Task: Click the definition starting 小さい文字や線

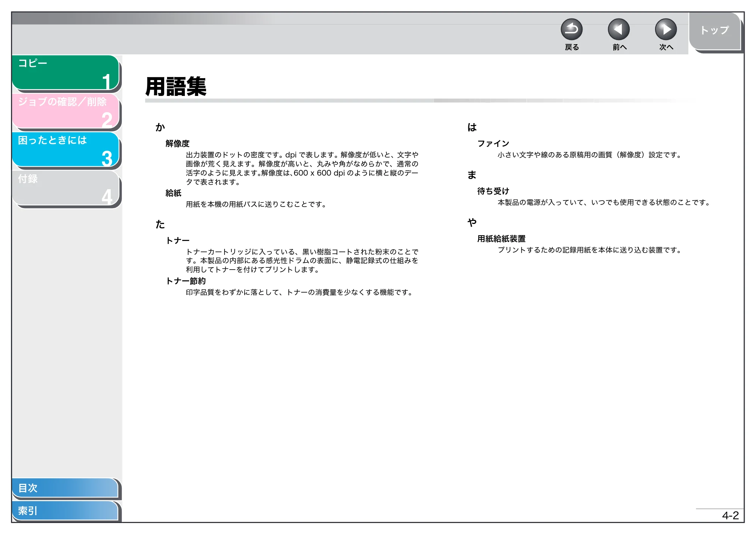Action: [590, 155]
